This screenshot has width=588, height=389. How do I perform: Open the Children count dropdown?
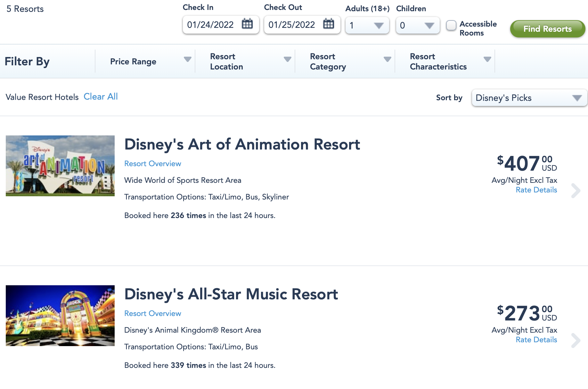(x=418, y=25)
